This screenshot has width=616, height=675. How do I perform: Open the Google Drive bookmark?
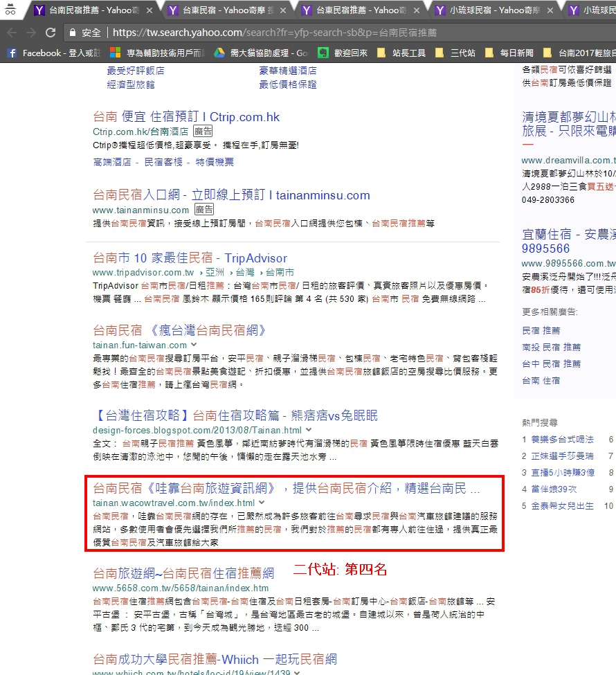[262, 53]
